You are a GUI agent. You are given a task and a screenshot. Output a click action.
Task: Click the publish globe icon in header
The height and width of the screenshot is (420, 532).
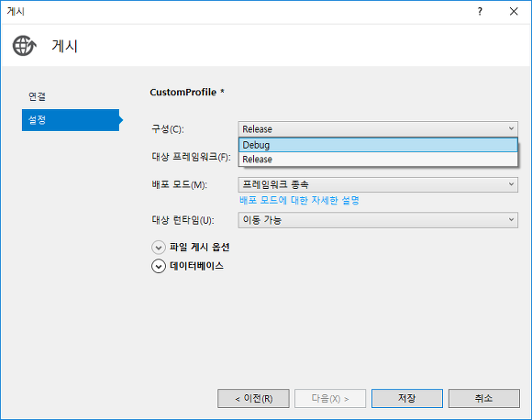[25, 46]
